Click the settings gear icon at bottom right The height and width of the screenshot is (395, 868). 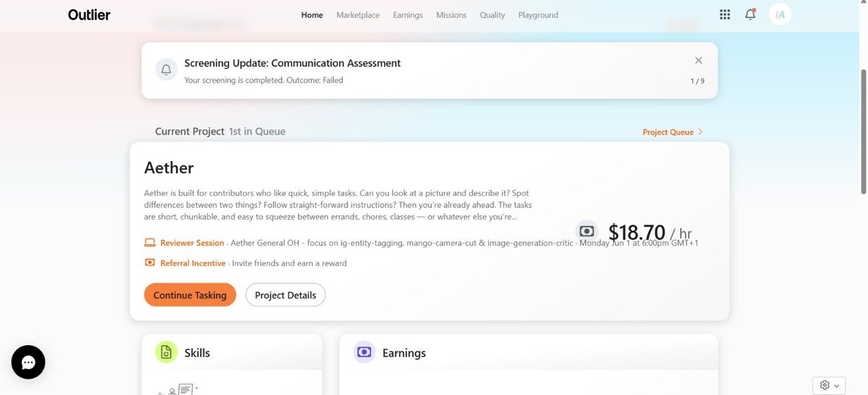(825, 386)
